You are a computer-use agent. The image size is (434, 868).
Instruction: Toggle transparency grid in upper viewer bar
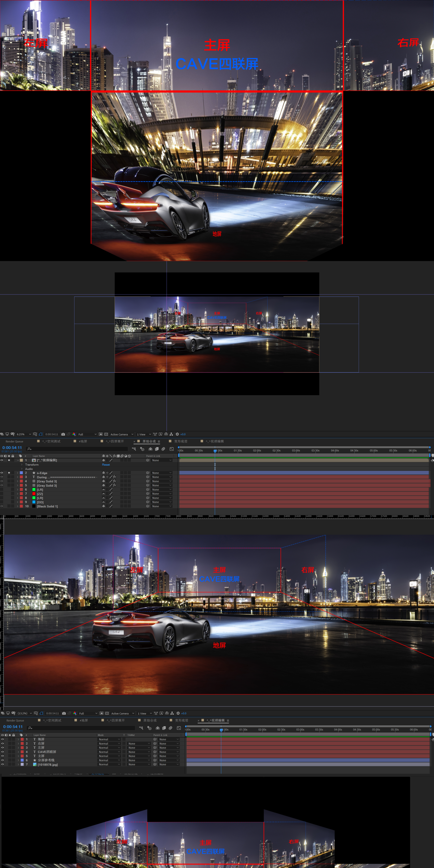point(106,434)
